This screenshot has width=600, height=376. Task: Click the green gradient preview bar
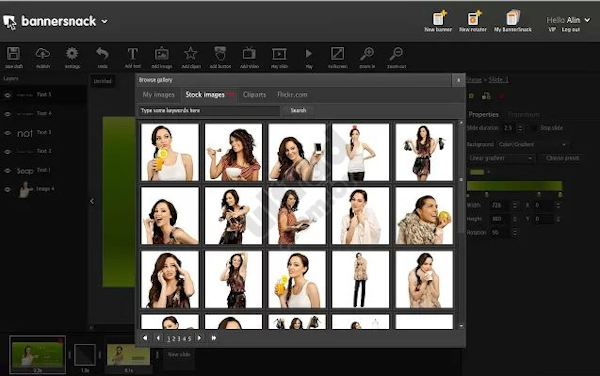point(515,186)
